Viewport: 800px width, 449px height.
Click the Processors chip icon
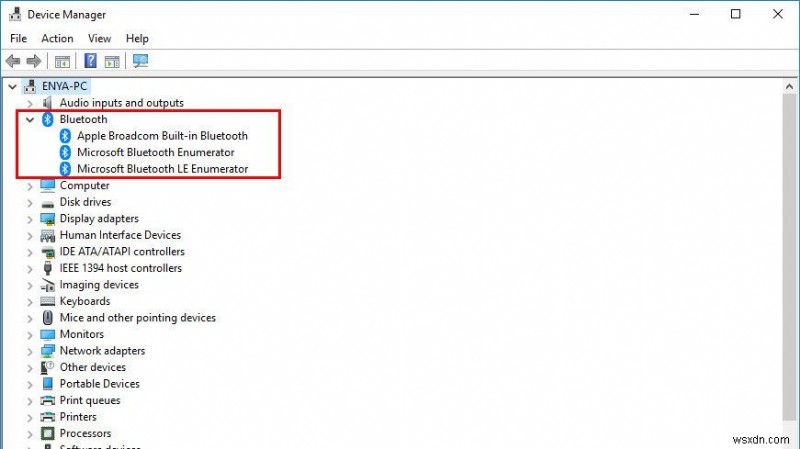pyautogui.click(x=47, y=434)
